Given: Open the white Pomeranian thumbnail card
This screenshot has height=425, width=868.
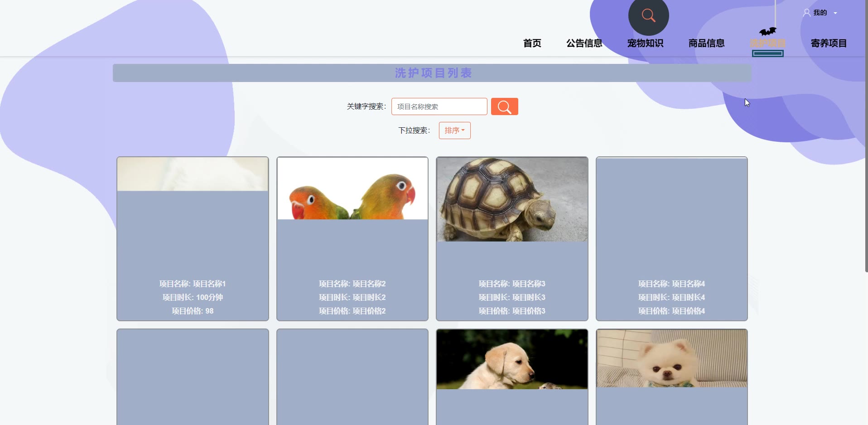Looking at the screenshot, I should pyautogui.click(x=671, y=358).
